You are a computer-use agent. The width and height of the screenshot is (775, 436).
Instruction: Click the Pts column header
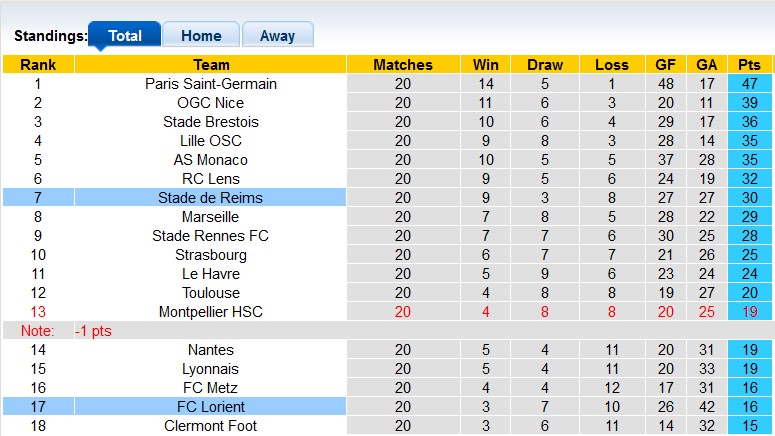749,65
